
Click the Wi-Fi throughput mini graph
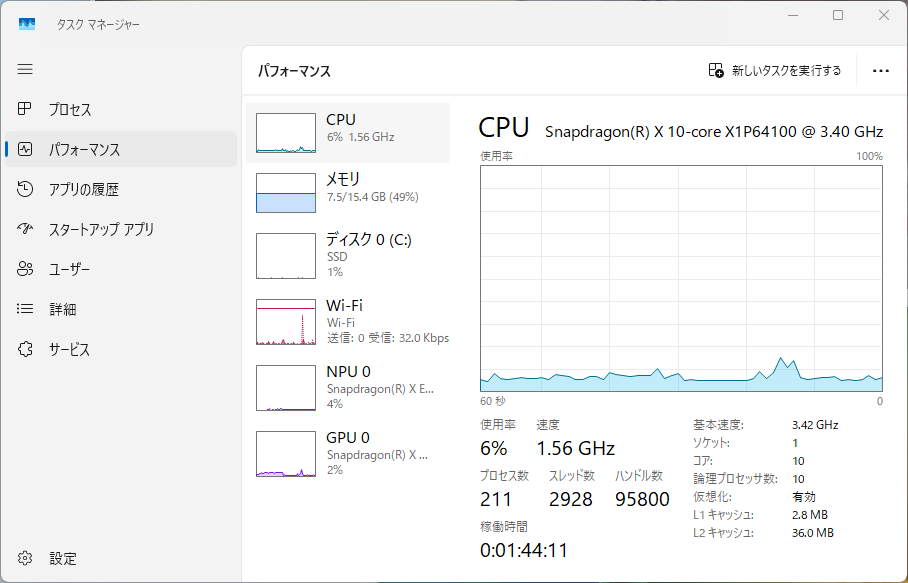(287, 320)
